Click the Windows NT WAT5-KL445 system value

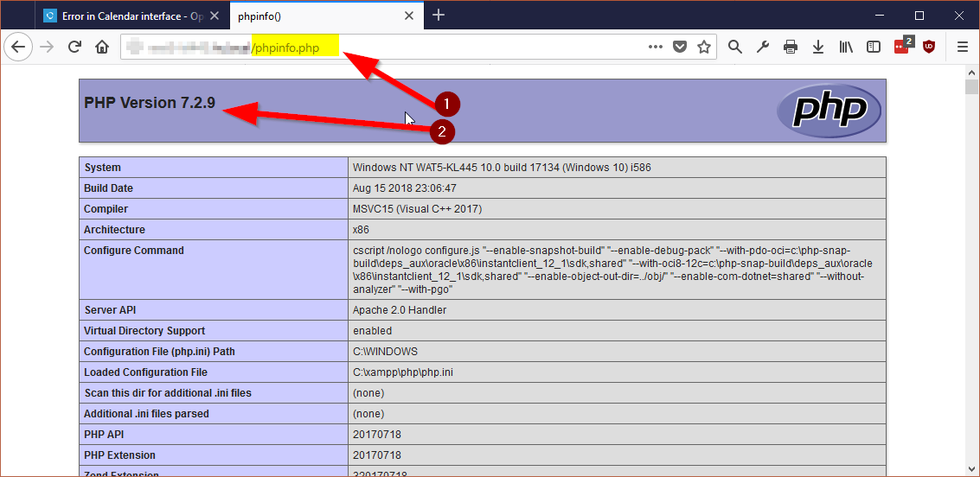tap(503, 168)
